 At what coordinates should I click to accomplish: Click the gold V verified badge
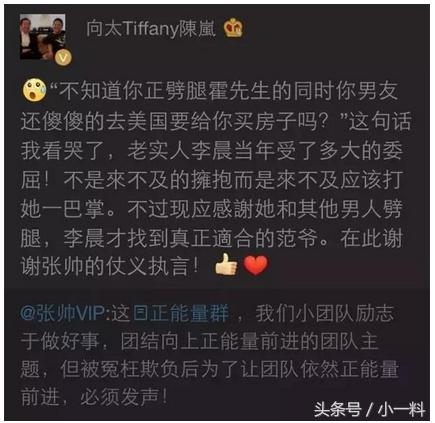(63, 58)
